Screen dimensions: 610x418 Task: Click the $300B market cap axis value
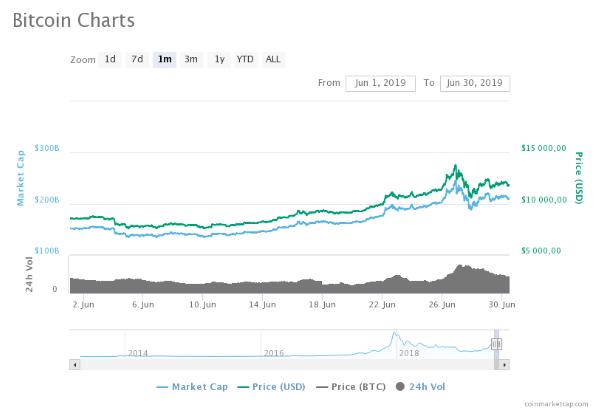47,148
